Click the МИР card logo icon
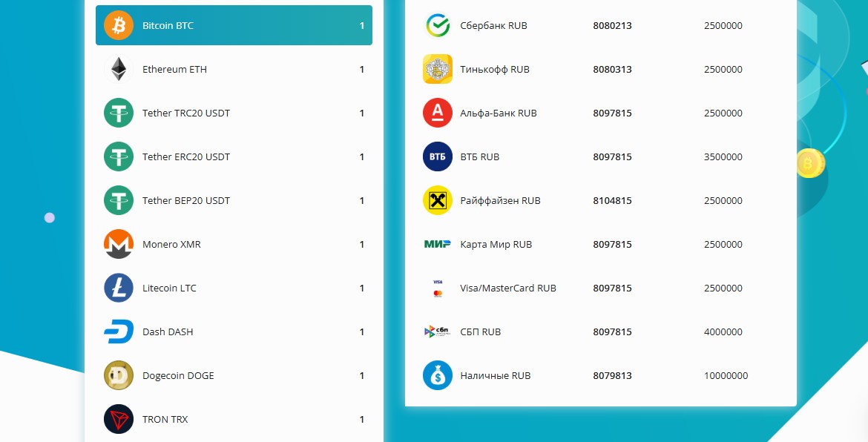868x442 pixels. pyautogui.click(x=437, y=244)
